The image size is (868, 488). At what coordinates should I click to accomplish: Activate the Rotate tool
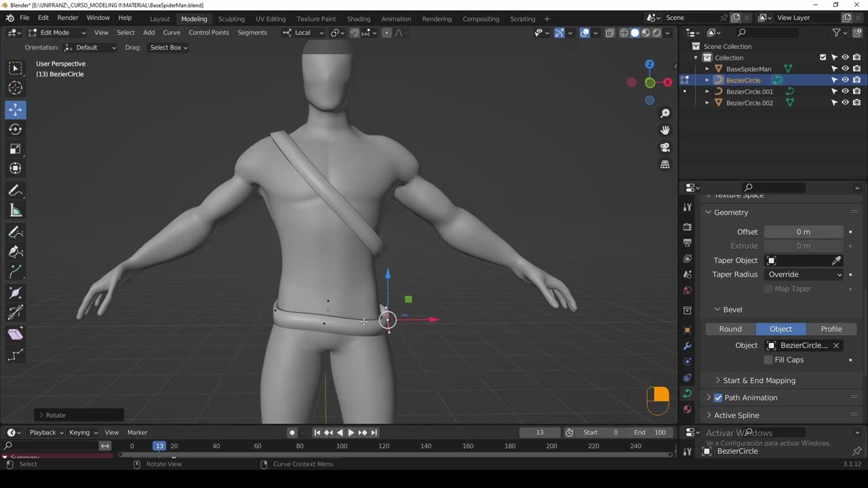coord(15,129)
